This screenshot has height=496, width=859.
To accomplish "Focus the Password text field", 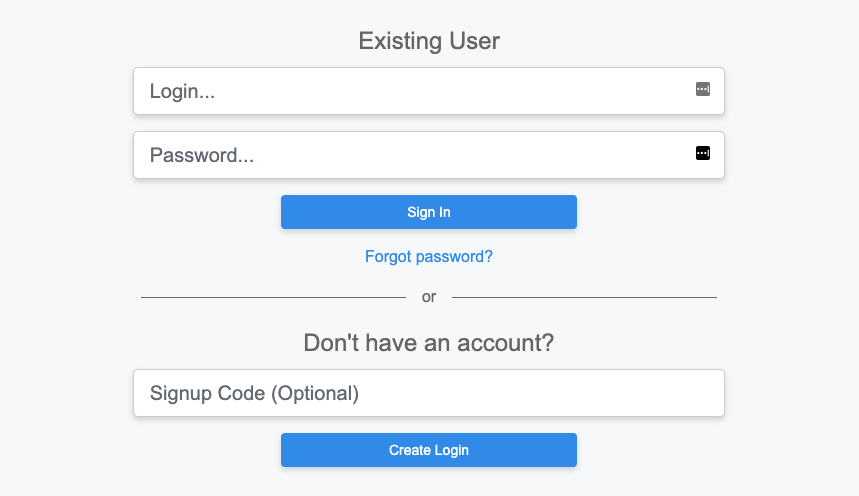I will (x=429, y=155).
